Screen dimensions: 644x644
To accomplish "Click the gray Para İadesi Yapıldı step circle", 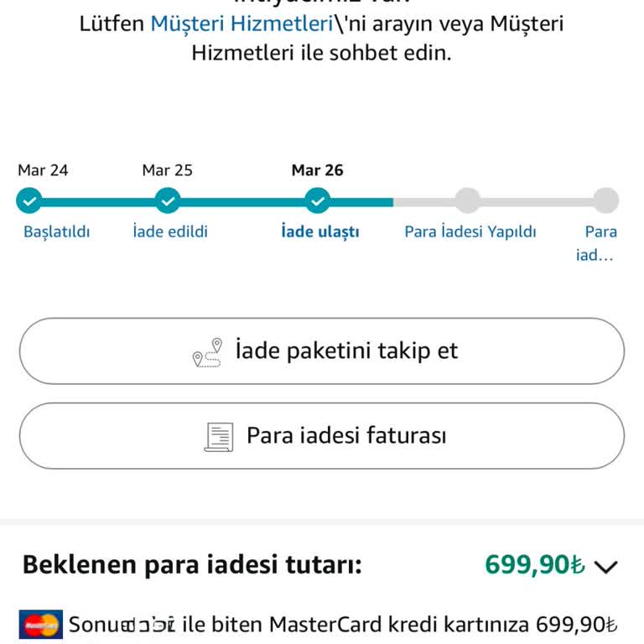I will (468, 201).
